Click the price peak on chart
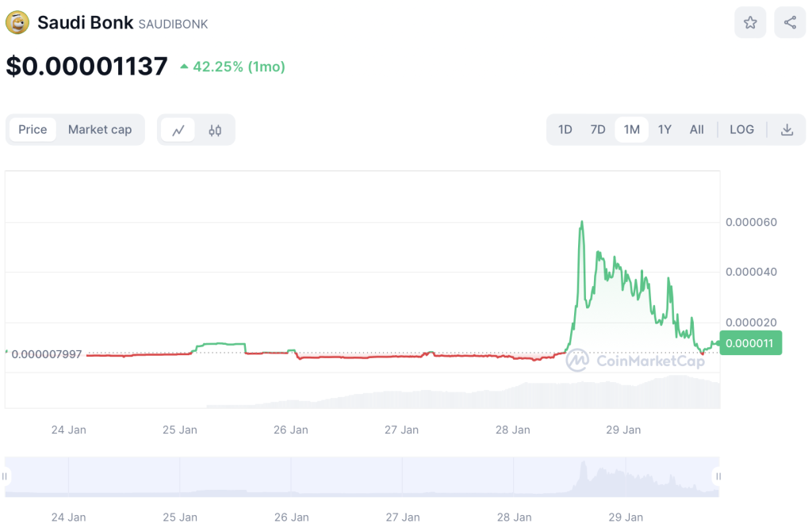812x531 pixels. [x=582, y=222]
